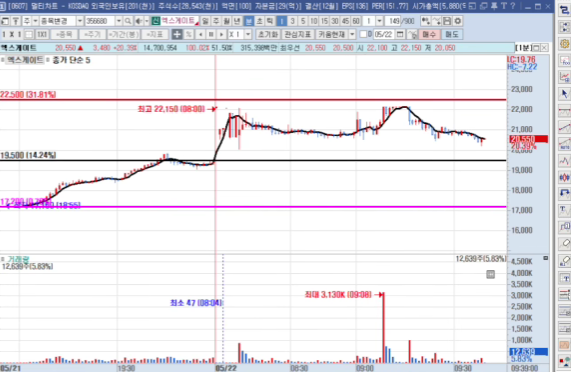Viewport: 571px width, 372px height.
Task: Select the 10 minute interval
Action: click(314, 21)
